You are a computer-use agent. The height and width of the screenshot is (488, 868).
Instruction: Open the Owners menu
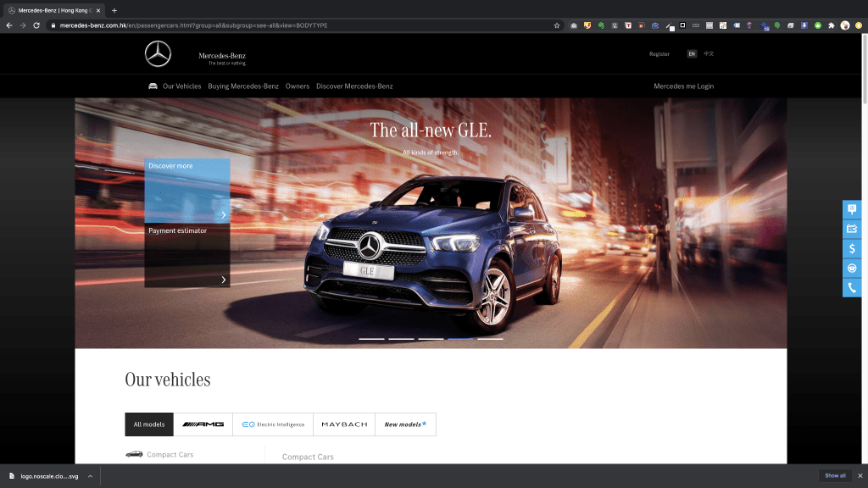click(298, 86)
